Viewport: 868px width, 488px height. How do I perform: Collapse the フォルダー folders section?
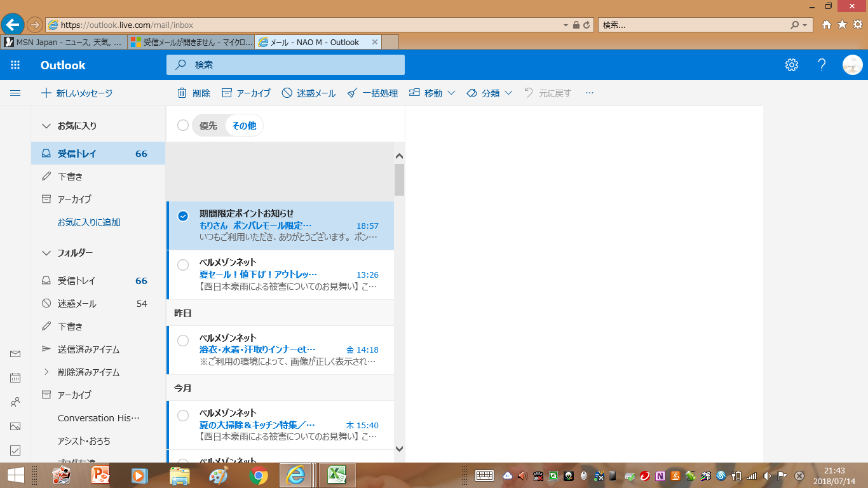pos(46,253)
